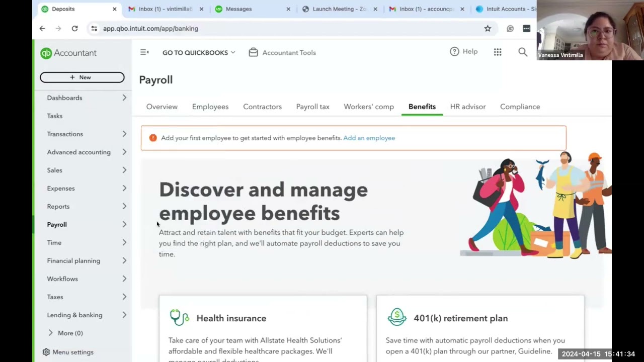Expand the Lending & banking chevron
Viewport: 644px width, 362px height.
coord(124,315)
